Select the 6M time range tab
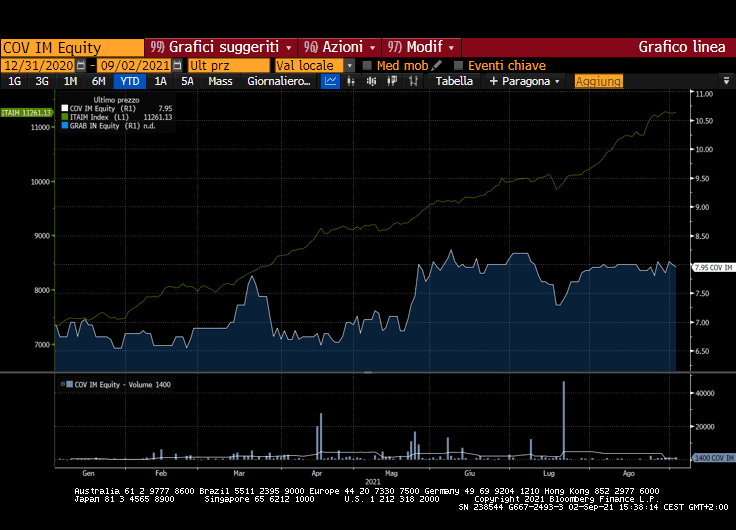 (x=98, y=81)
